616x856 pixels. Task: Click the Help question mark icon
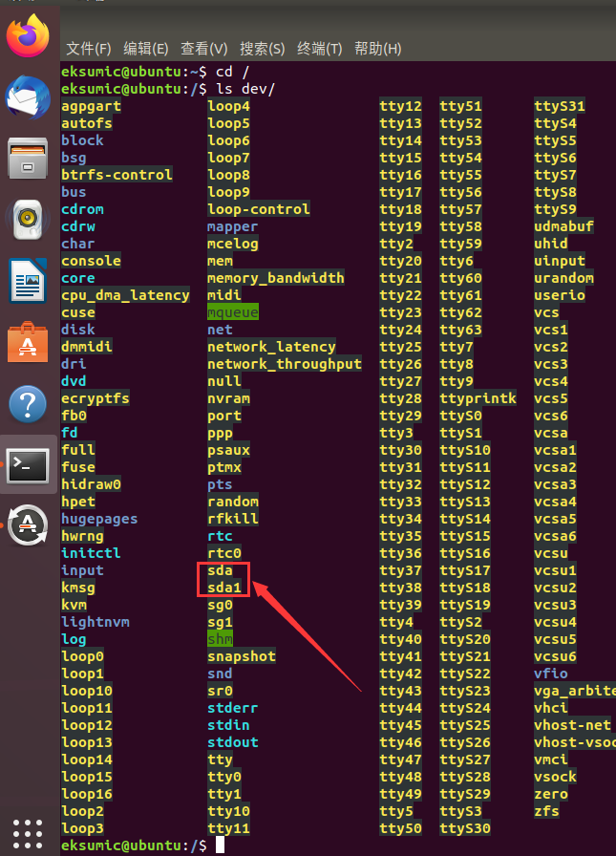29,404
